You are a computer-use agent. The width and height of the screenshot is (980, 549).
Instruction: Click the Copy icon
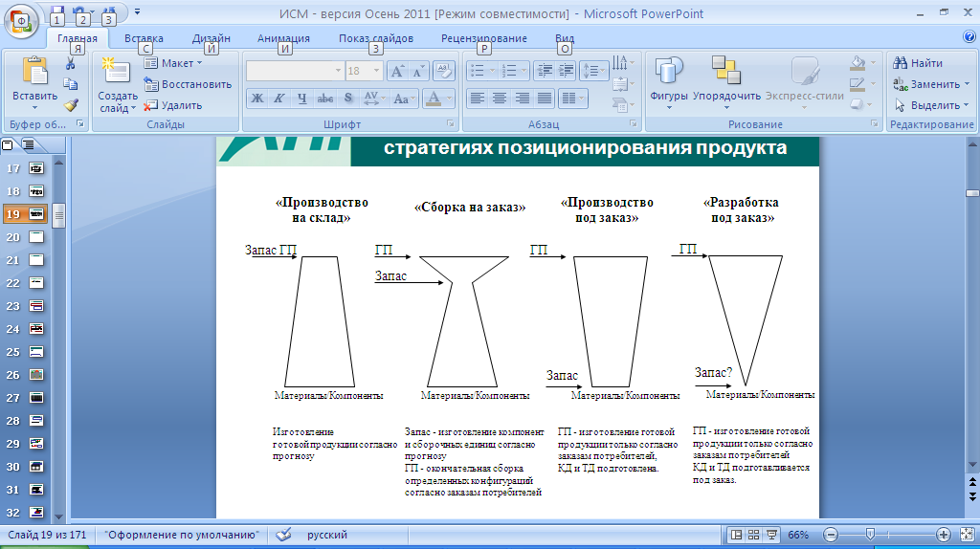(71, 84)
